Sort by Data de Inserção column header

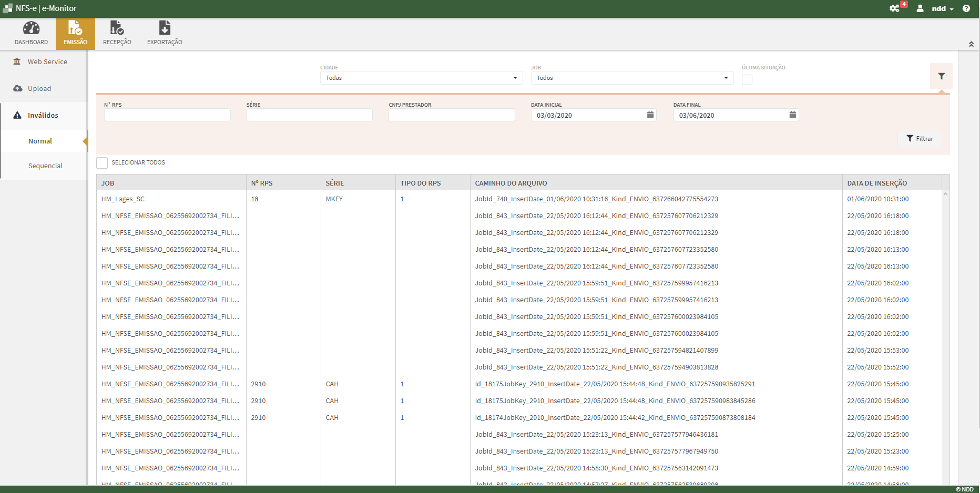[877, 183]
